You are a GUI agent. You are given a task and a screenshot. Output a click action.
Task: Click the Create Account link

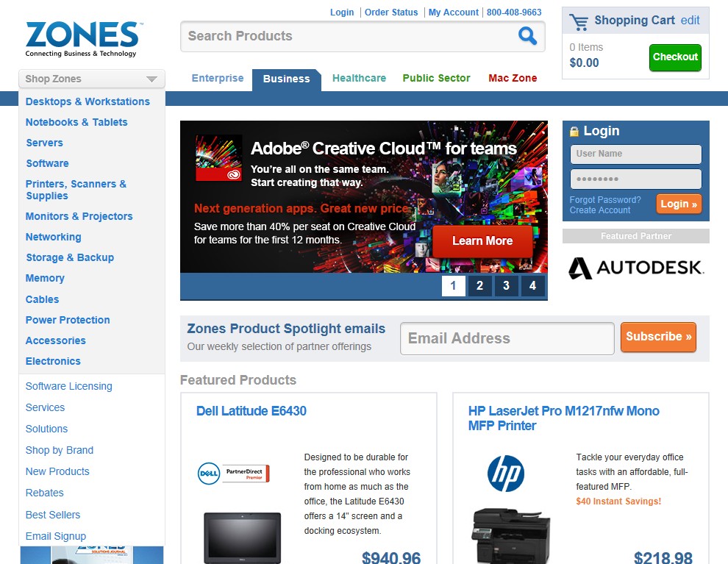pos(600,210)
